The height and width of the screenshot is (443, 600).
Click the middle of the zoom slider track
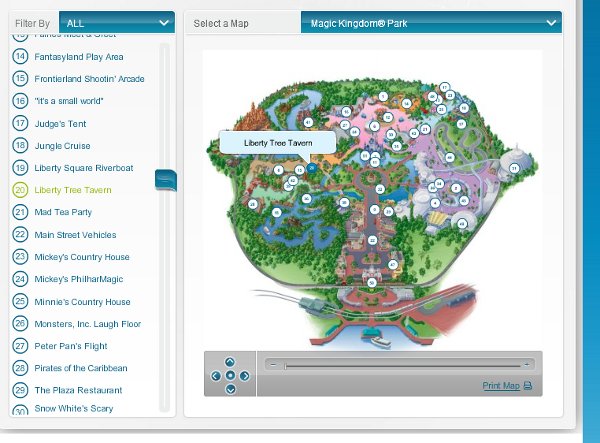(403, 366)
